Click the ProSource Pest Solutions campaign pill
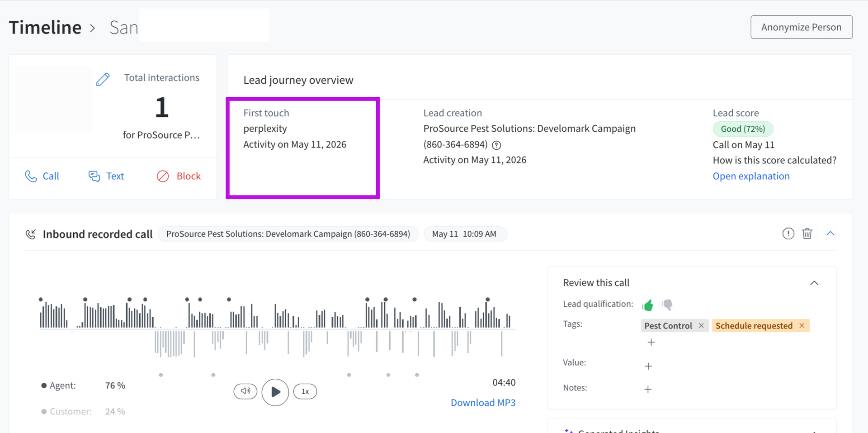This screenshot has width=868, height=433. [288, 234]
